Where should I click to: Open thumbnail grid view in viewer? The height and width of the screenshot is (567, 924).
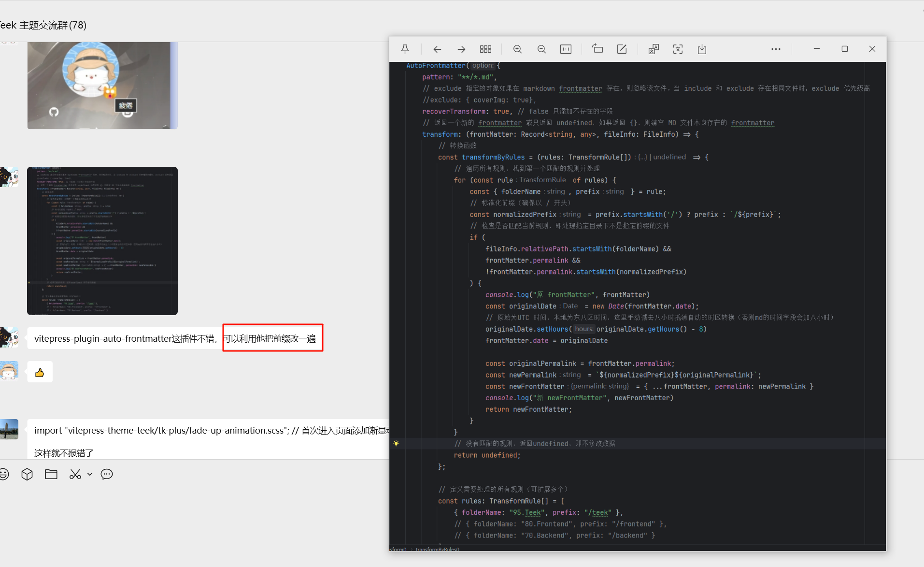tap(485, 49)
